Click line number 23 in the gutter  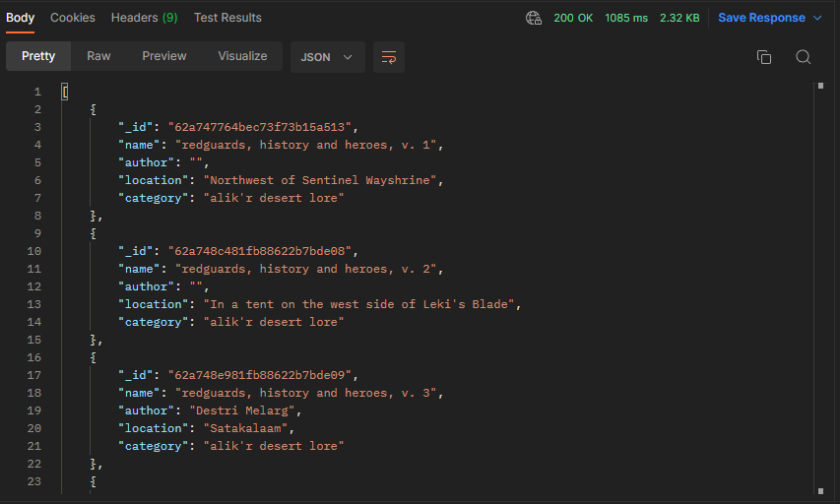[x=34, y=481]
